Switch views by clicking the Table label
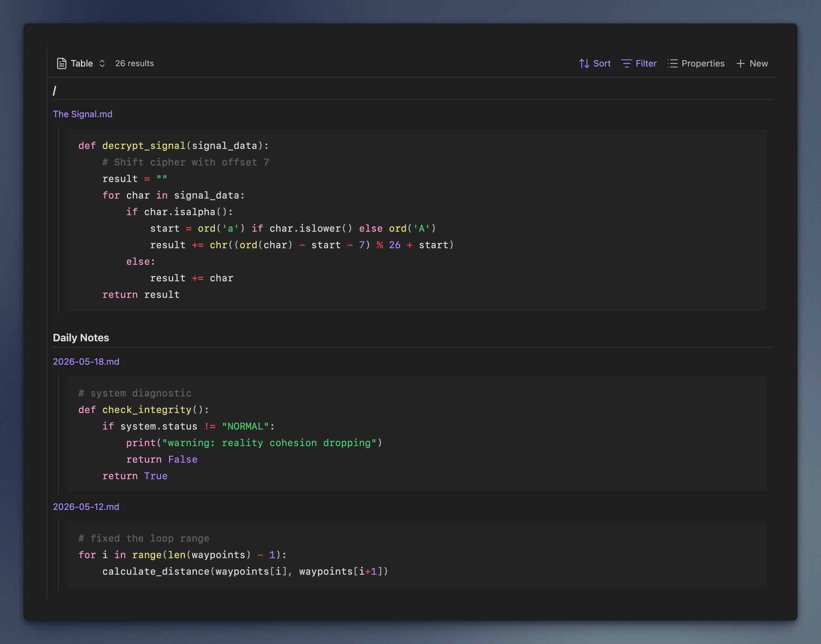821x644 pixels. [81, 63]
